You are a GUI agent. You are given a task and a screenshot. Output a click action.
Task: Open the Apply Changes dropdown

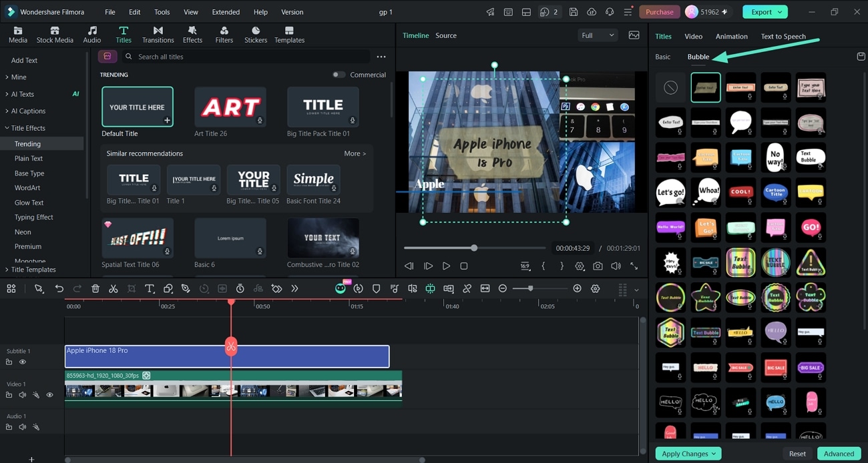pyautogui.click(x=688, y=454)
